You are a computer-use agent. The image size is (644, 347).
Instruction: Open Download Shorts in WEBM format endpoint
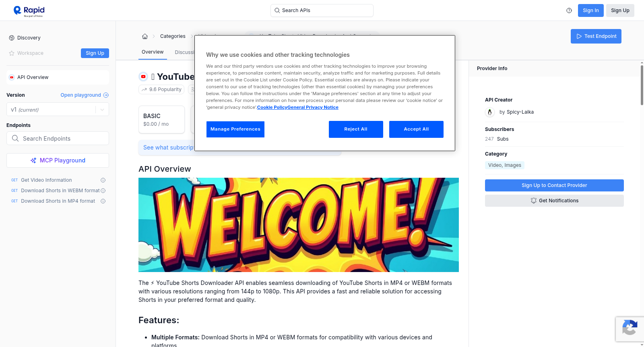coord(60,191)
